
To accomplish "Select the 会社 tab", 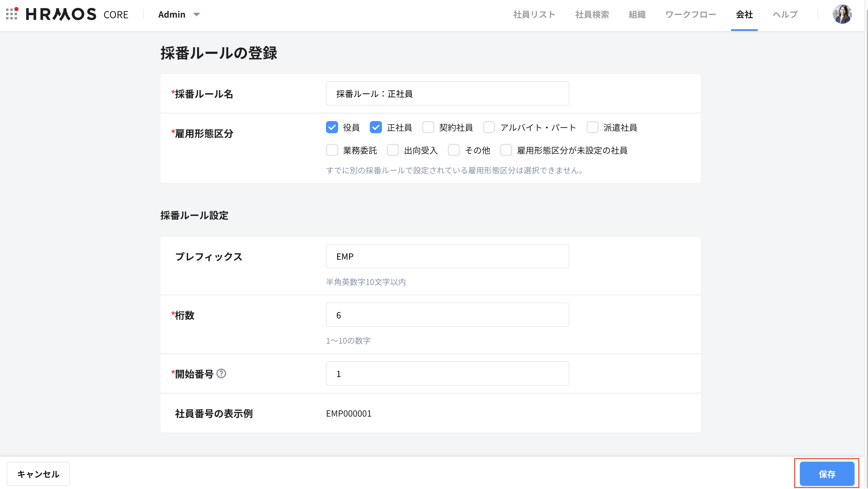I will [x=744, y=15].
